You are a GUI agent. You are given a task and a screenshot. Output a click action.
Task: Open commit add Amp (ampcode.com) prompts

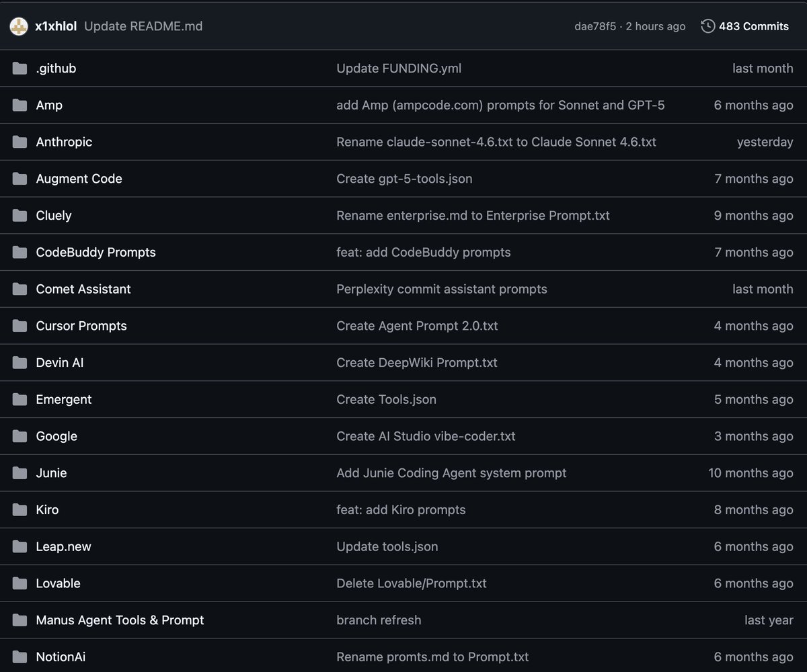(500, 106)
